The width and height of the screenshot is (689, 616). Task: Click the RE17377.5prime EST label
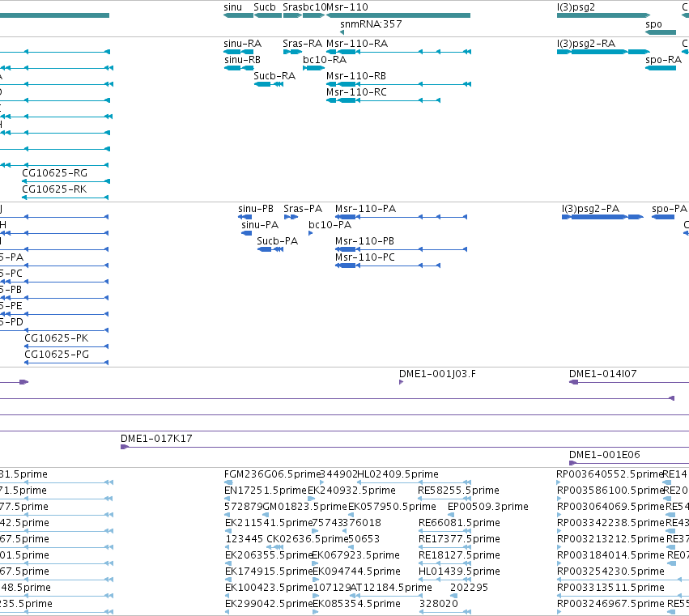click(460, 539)
